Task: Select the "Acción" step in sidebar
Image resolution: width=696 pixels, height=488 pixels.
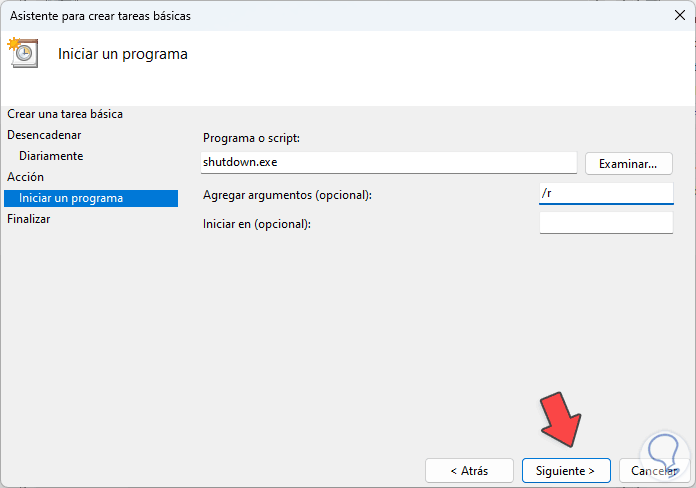Action: coord(25,177)
